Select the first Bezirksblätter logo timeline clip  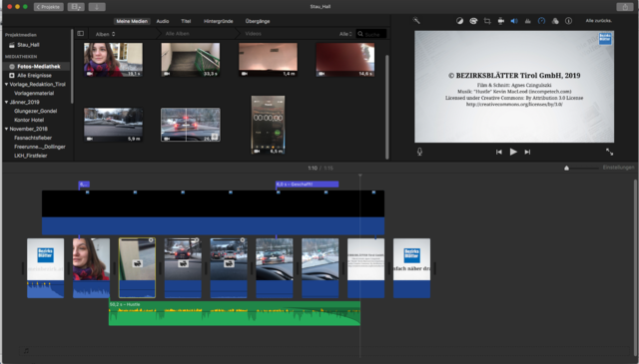point(45,268)
